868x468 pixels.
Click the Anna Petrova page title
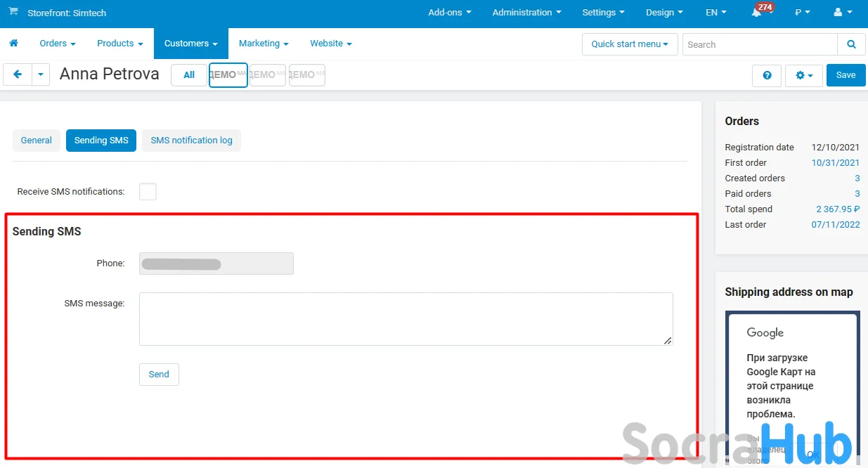point(110,74)
